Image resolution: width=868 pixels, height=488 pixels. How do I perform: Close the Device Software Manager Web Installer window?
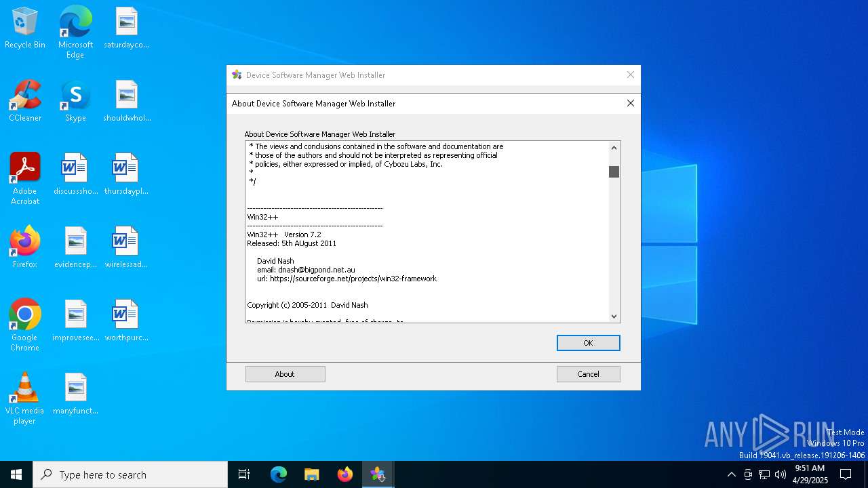pos(630,75)
